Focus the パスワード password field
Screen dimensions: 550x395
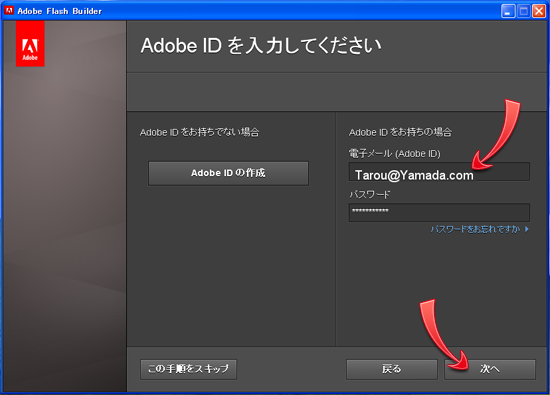pyautogui.click(x=439, y=213)
